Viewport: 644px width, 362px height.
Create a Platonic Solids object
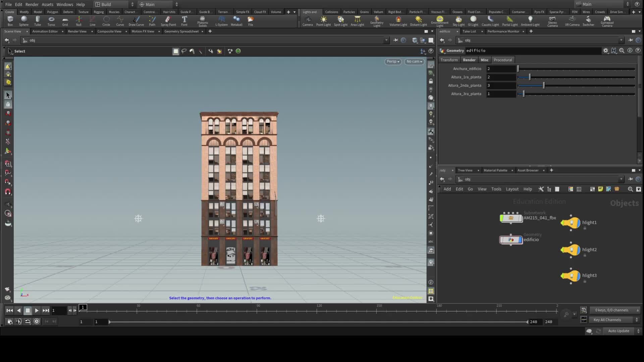(x=202, y=21)
